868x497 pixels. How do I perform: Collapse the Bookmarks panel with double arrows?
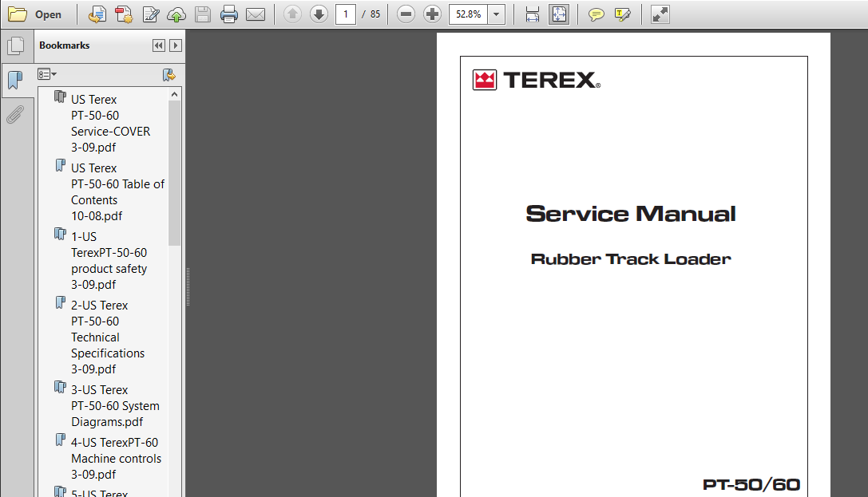pyautogui.click(x=158, y=45)
